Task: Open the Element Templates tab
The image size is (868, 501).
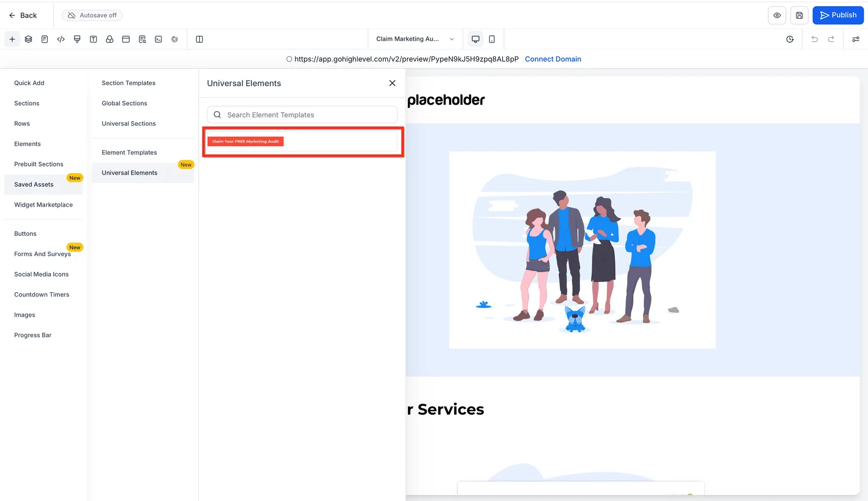Action: pos(129,152)
